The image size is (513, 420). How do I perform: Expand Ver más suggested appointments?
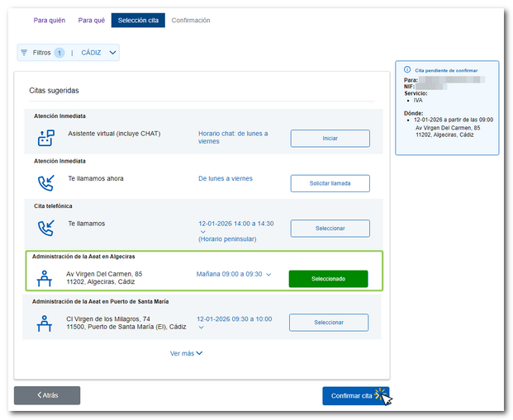click(x=186, y=353)
